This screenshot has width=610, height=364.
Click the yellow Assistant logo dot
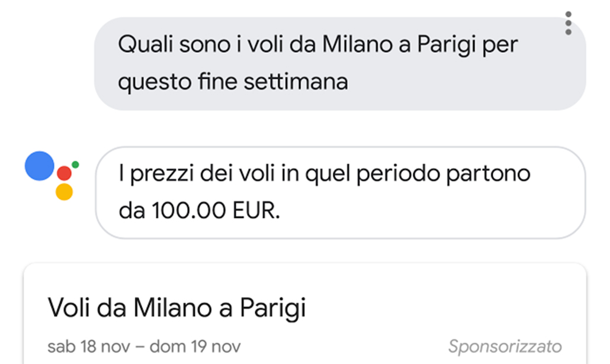pyautogui.click(x=64, y=192)
